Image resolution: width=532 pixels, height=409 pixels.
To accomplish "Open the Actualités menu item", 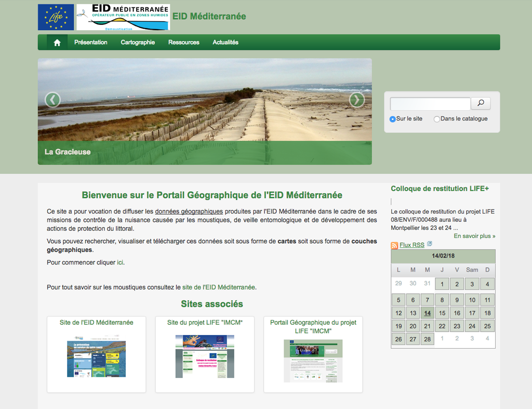I will [x=225, y=43].
